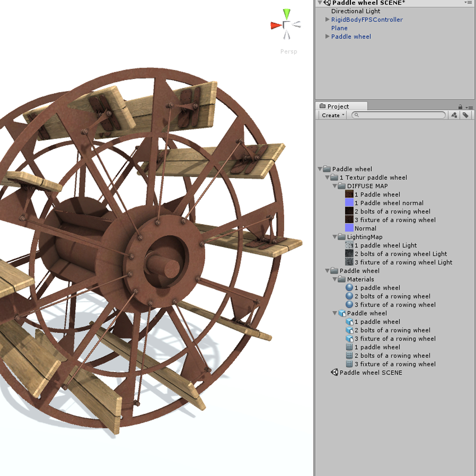Expand RigidBodyFPSController in the Hierarchy
Screen dimensions: 476x476
327,20
